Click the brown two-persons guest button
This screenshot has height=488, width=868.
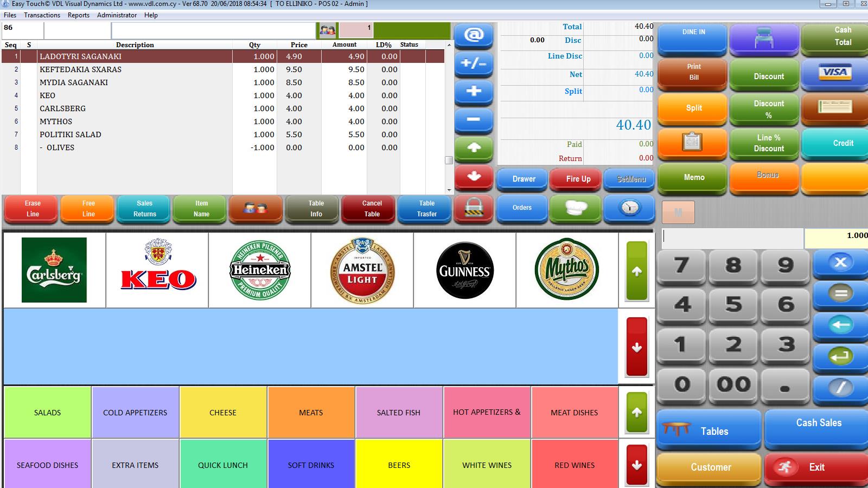pyautogui.click(x=256, y=208)
